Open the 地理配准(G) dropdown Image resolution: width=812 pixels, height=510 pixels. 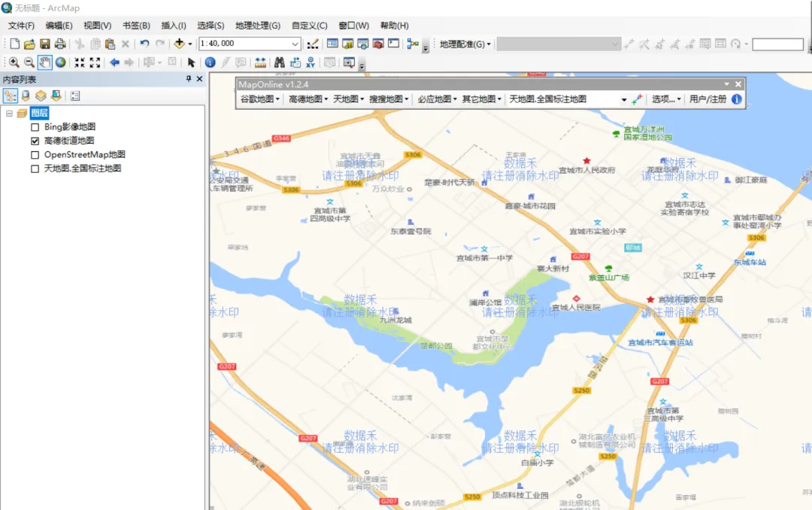(x=465, y=44)
